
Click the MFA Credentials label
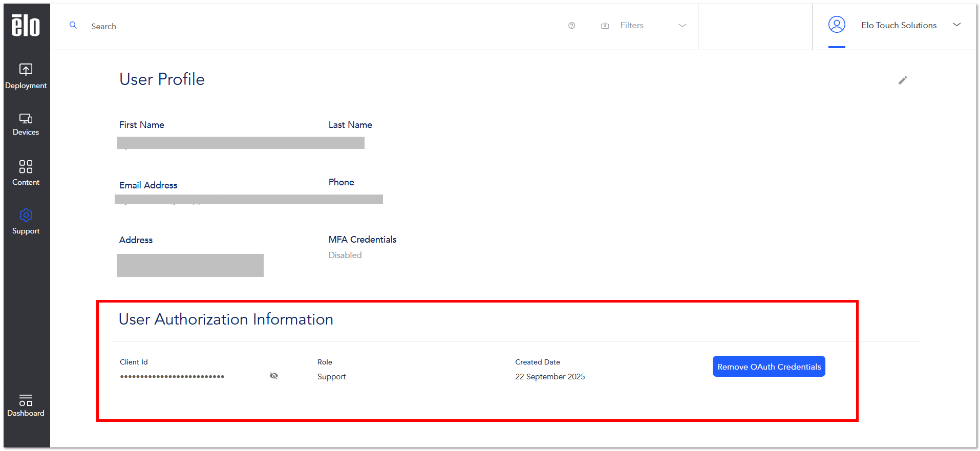362,240
